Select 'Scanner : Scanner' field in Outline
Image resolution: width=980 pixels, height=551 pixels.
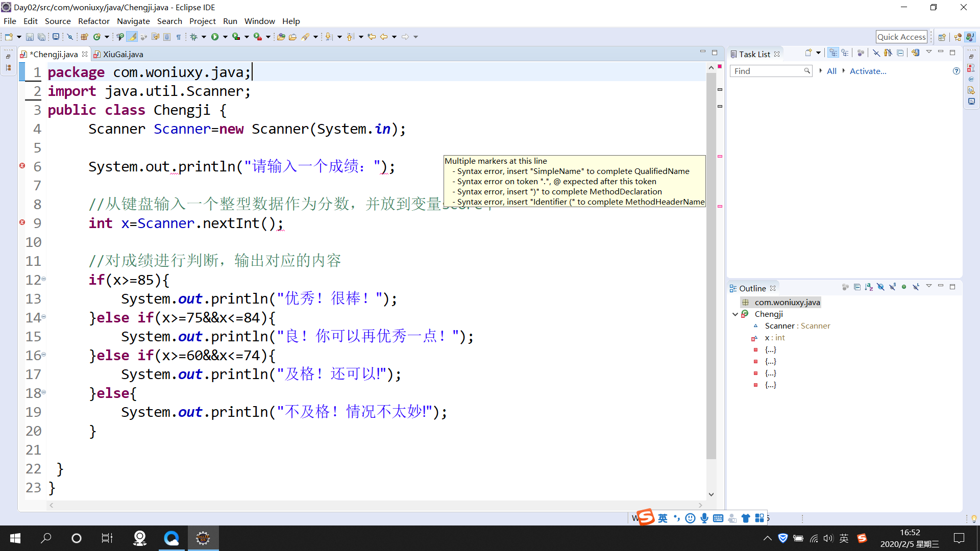point(797,326)
